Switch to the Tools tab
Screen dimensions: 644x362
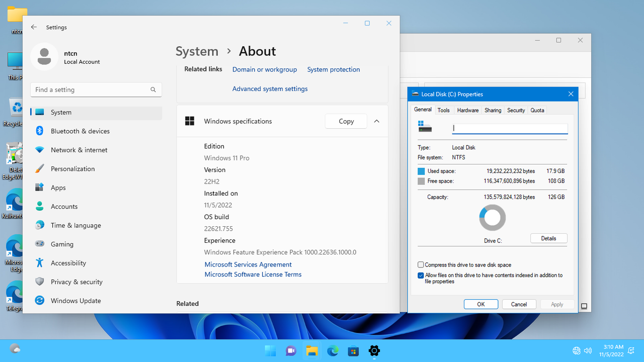coord(444,110)
